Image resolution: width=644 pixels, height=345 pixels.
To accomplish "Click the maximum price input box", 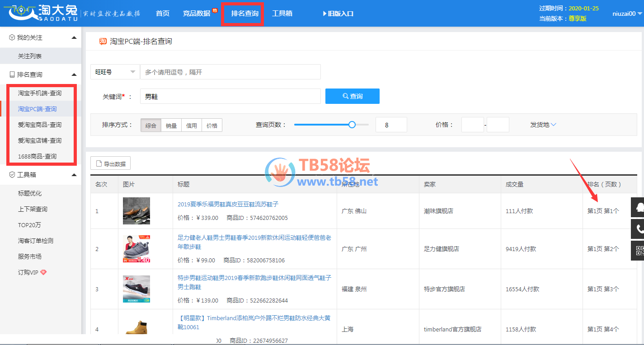I will point(498,125).
